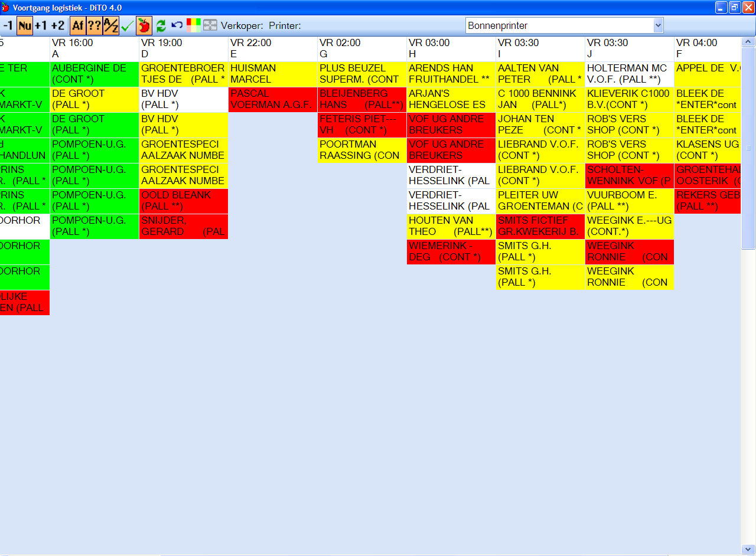Toggle the ?? filter button
Viewport: 756px width, 556px height.
[94, 25]
